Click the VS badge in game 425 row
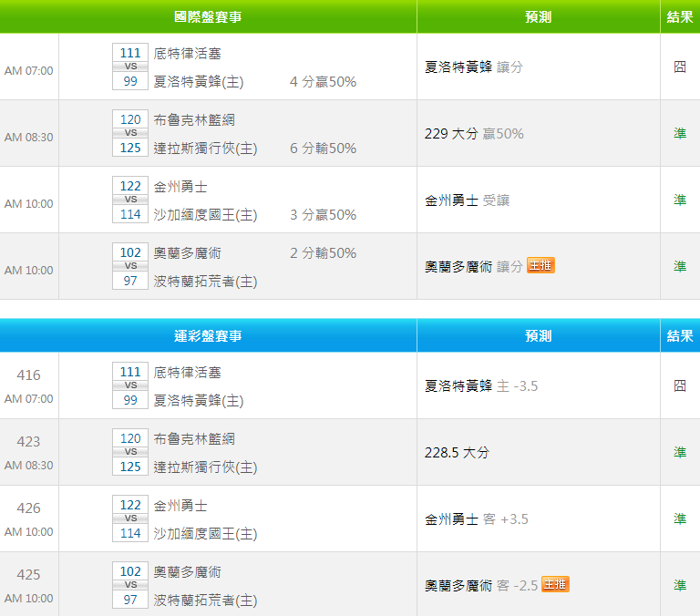This screenshot has width=700, height=616. 130,585
